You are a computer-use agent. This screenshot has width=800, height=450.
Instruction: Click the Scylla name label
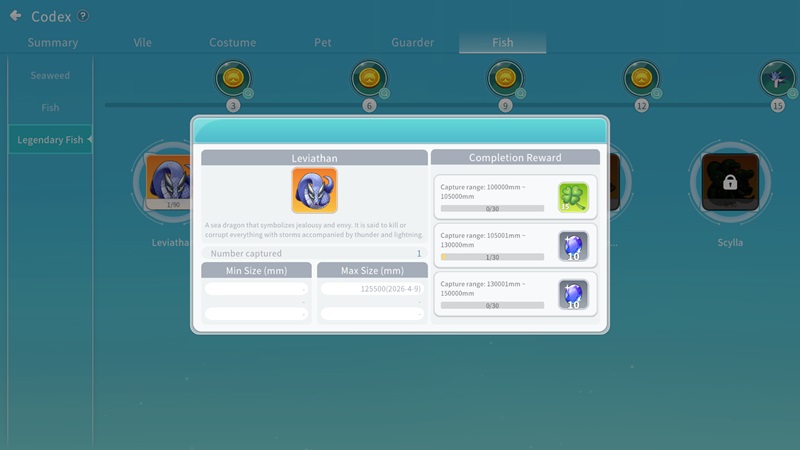tap(730, 242)
